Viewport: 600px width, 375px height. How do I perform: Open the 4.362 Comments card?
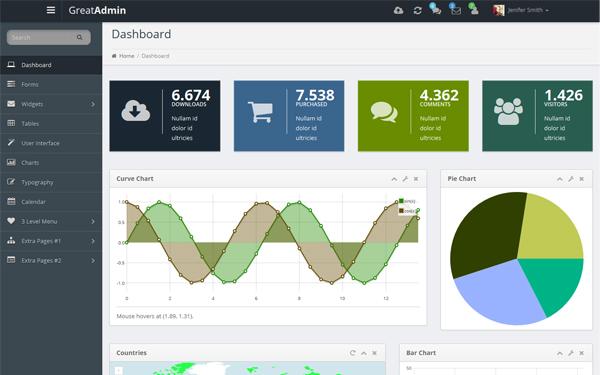(413, 116)
